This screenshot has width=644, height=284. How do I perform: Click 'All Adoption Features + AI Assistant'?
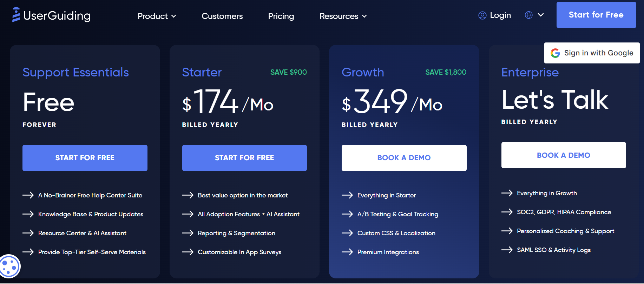tap(249, 214)
